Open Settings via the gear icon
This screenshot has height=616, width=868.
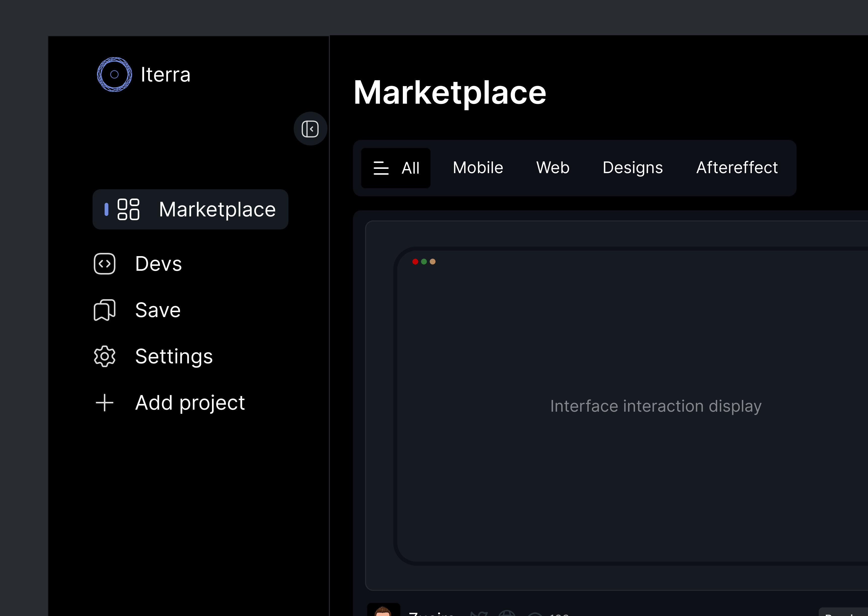[x=104, y=356]
